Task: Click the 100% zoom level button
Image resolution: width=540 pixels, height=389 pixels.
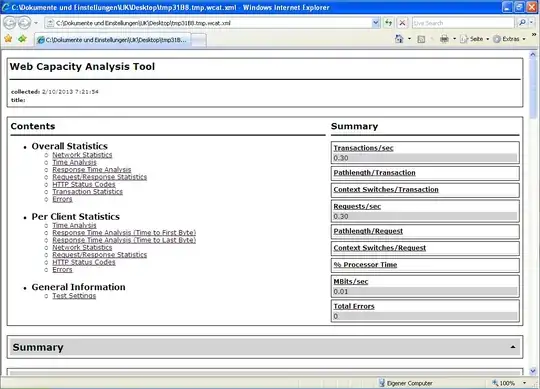Action: point(503,383)
